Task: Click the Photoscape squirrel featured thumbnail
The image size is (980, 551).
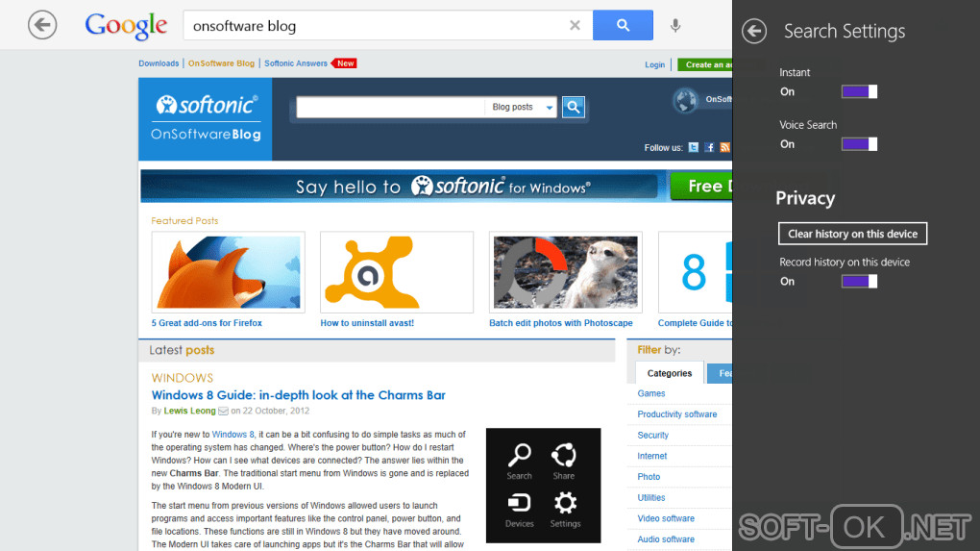Action: pos(566,272)
